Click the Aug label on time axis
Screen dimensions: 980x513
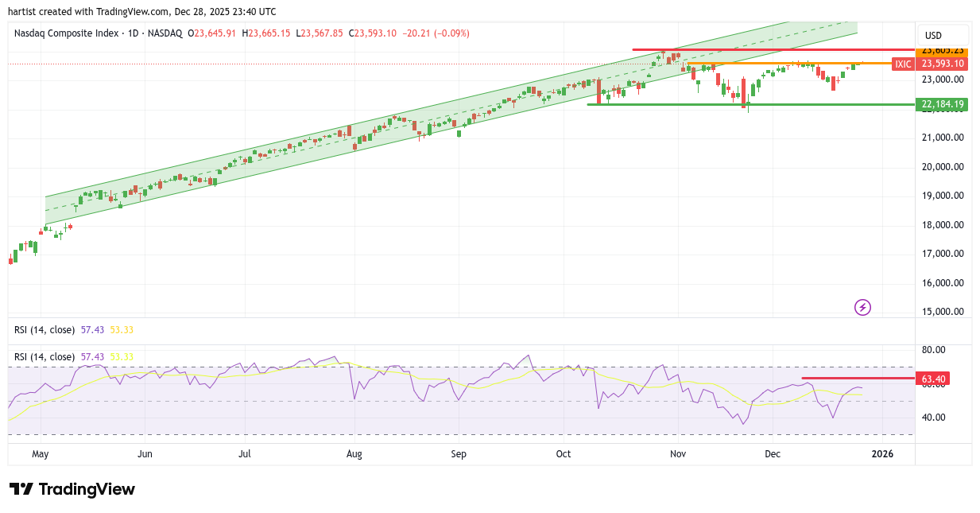tap(354, 454)
